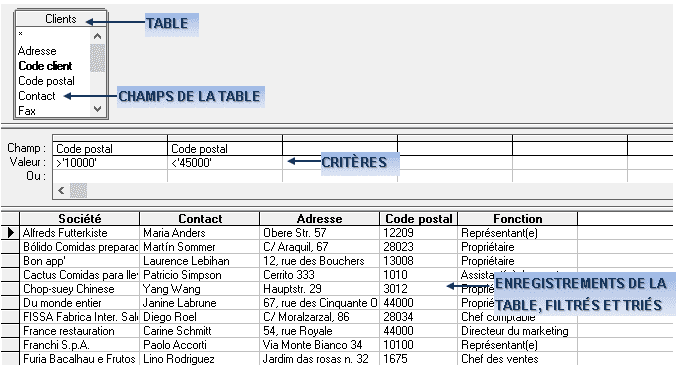Select the Furia Bacalhau e Frutos cell
This screenshot has height=370, width=676.
click(80, 359)
